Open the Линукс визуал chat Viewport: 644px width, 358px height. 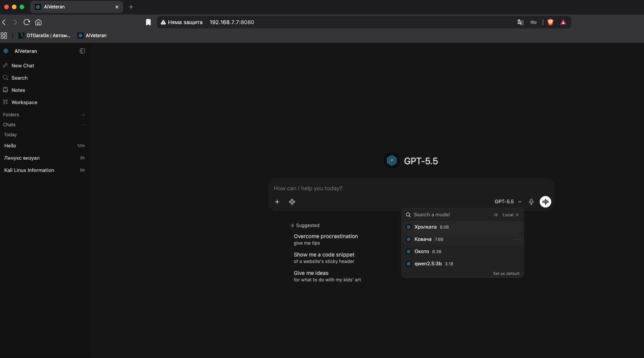click(44, 158)
